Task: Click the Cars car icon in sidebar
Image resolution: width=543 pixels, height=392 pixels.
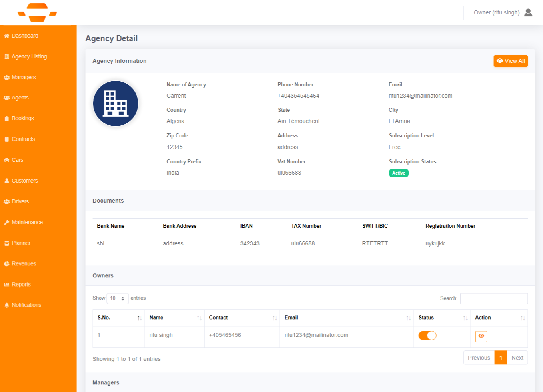Action: 7,160
